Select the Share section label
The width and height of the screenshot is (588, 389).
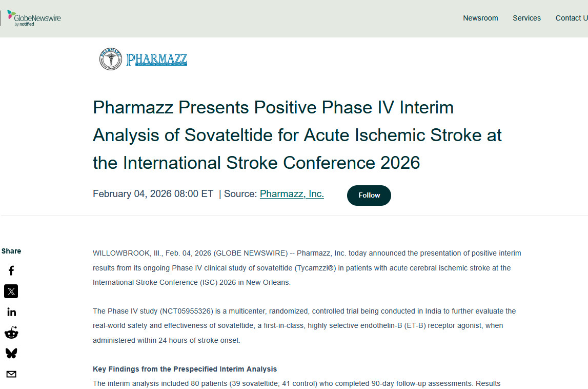(x=11, y=251)
